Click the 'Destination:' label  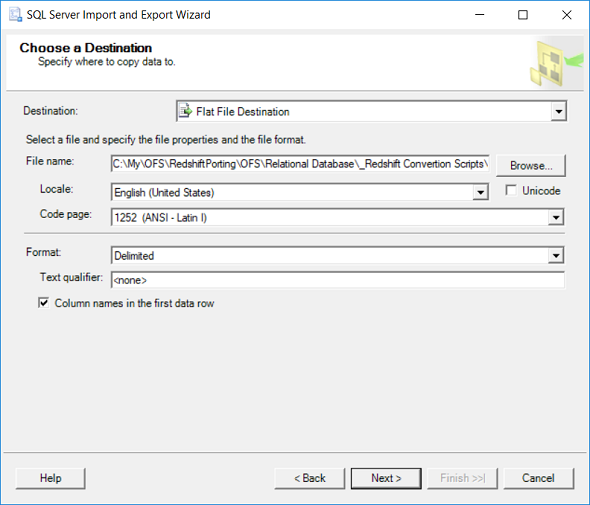point(50,111)
